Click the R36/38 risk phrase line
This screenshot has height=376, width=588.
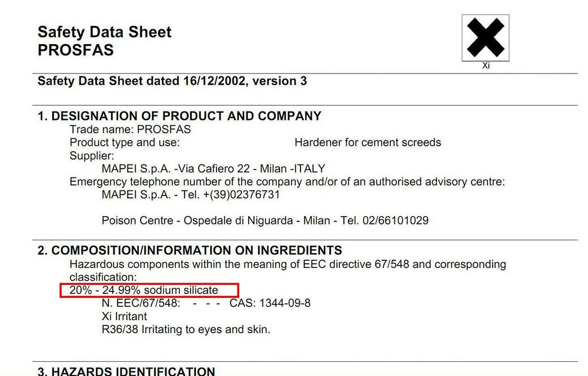point(186,330)
